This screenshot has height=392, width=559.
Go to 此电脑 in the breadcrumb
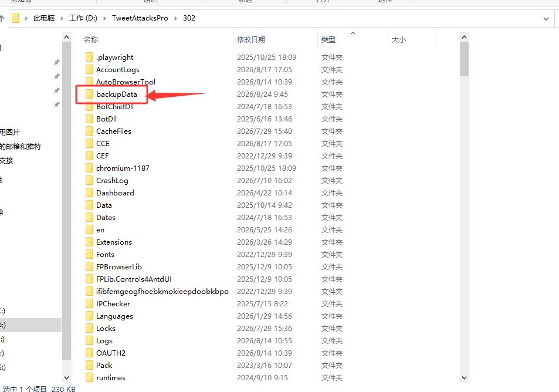[x=44, y=18]
